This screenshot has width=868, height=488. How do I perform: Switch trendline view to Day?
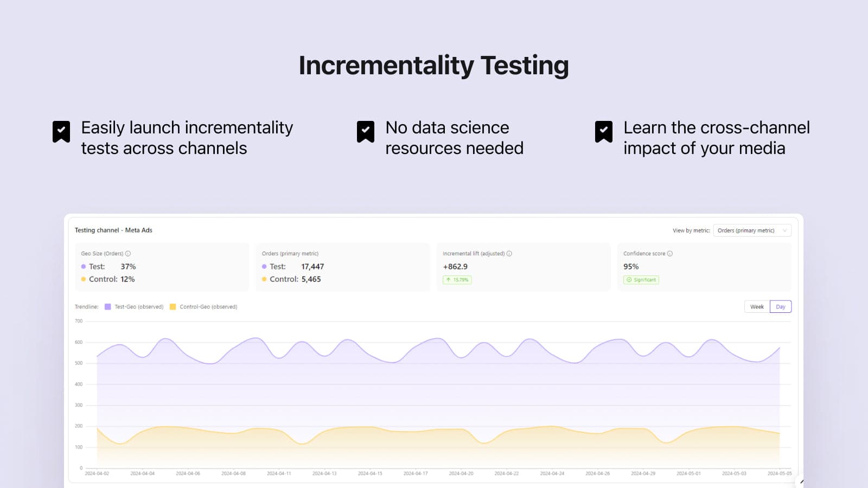pos(781,307)
